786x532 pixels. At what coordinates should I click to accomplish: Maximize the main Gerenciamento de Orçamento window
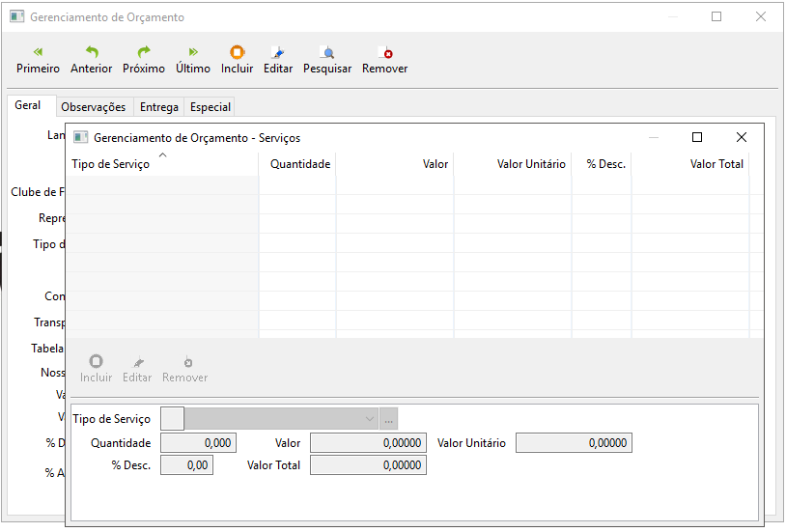tap(716, 16)
